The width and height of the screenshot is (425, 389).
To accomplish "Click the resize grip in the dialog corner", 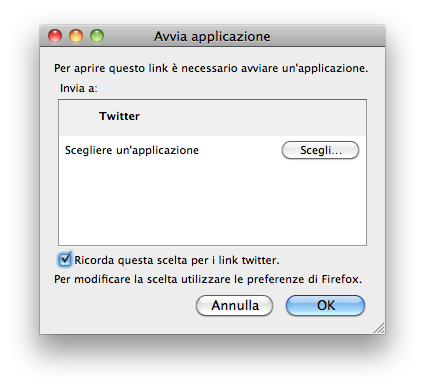I will click(x=379, y=328).
